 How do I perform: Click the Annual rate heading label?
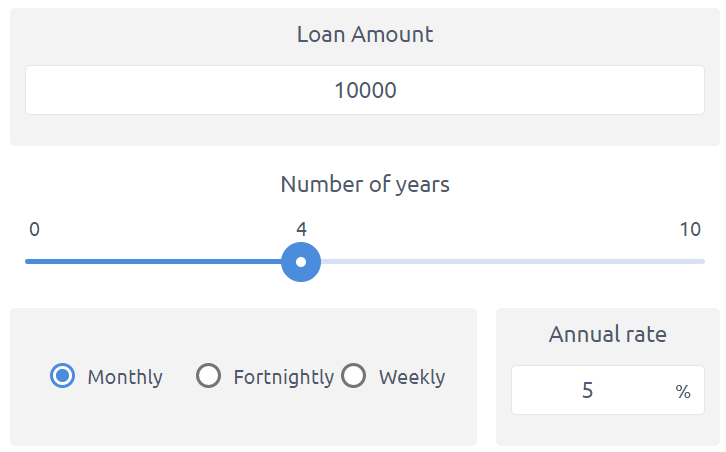coord(608,334)
